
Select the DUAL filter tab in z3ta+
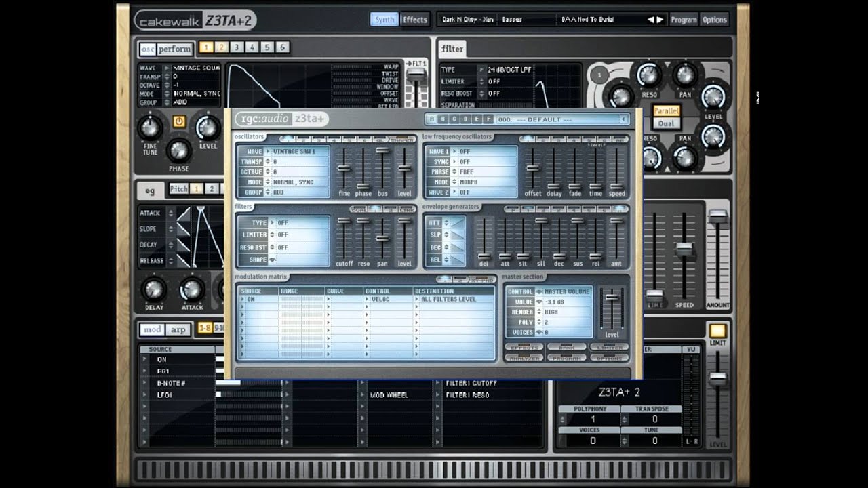pyautogui.click(x=359, y=209)
